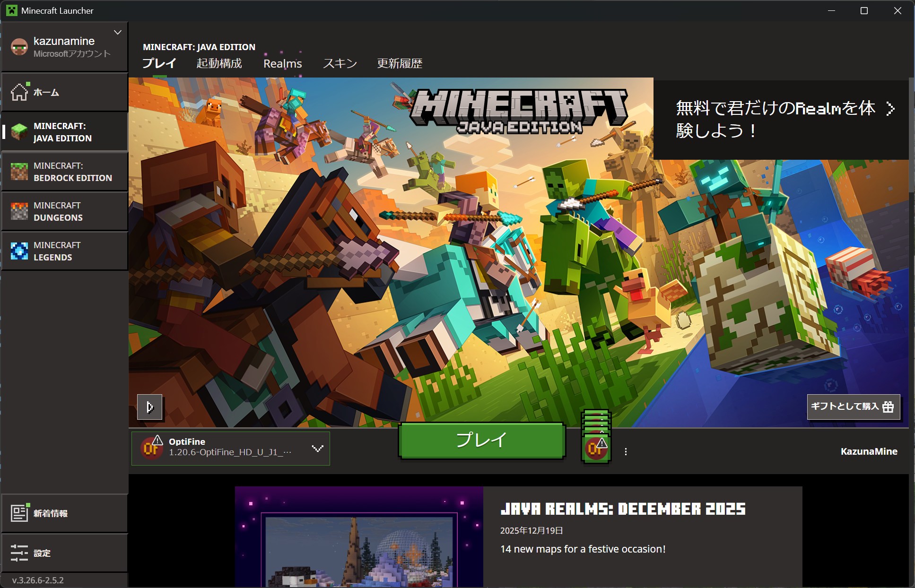The image size is (915, 588).
Task: Click the green プレイ button
Action: (482, 440)
